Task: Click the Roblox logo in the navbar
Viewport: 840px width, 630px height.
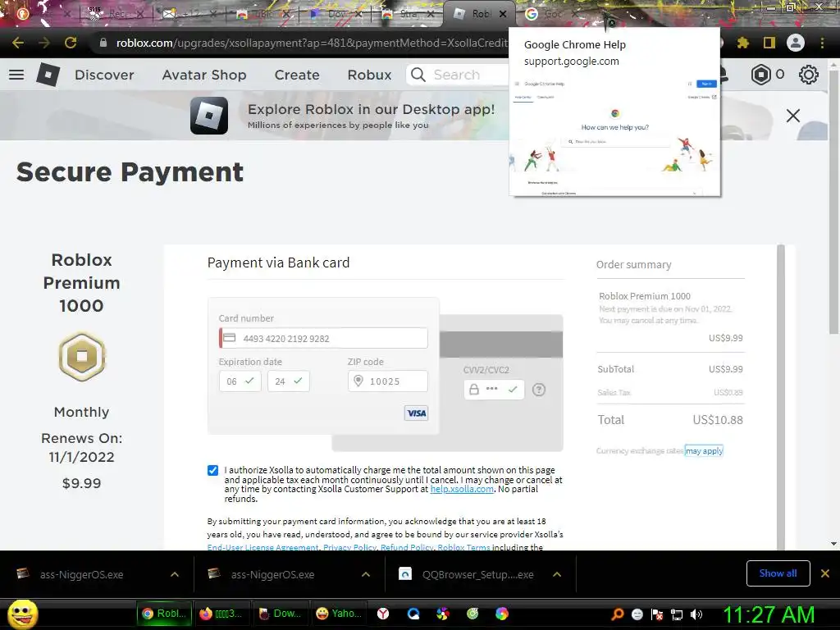Action: pos(48,75)
